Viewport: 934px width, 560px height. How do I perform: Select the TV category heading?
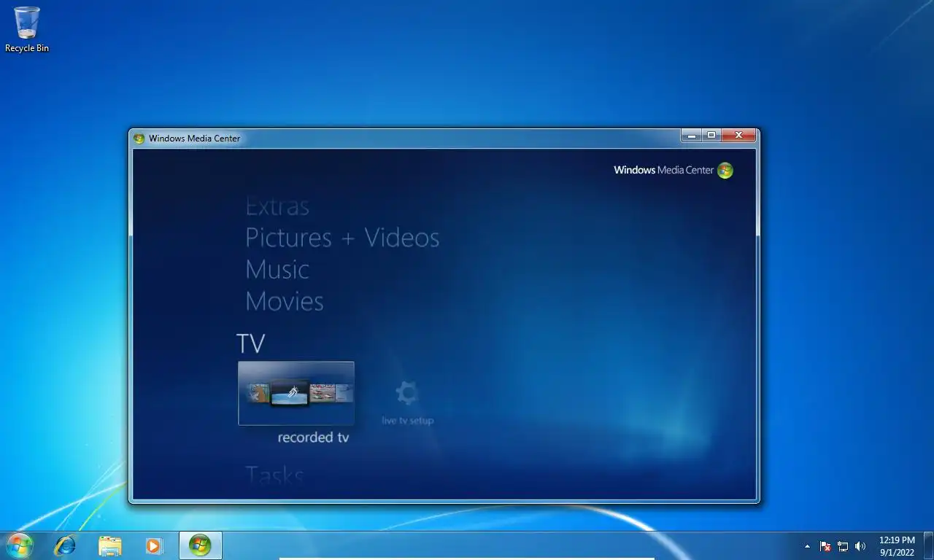click(x=250, y=343)
